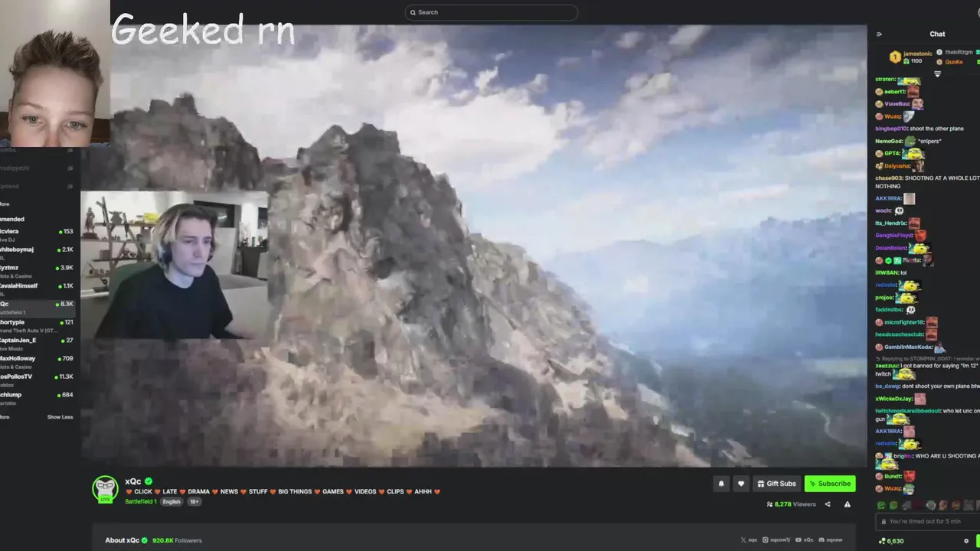Collapse chat with the arrow icon beside Chat
Image resolution: width=980 pixels, height=551 pixels.
[879, 34]
